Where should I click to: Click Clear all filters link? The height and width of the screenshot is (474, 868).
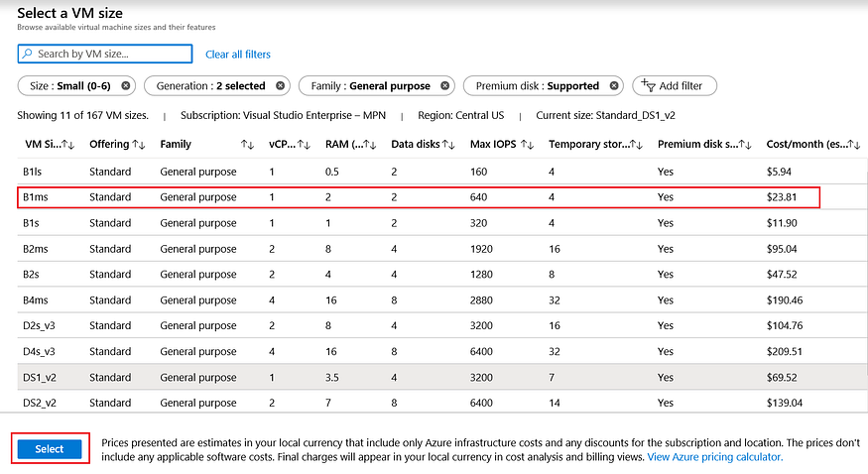[x=237, y=55]
